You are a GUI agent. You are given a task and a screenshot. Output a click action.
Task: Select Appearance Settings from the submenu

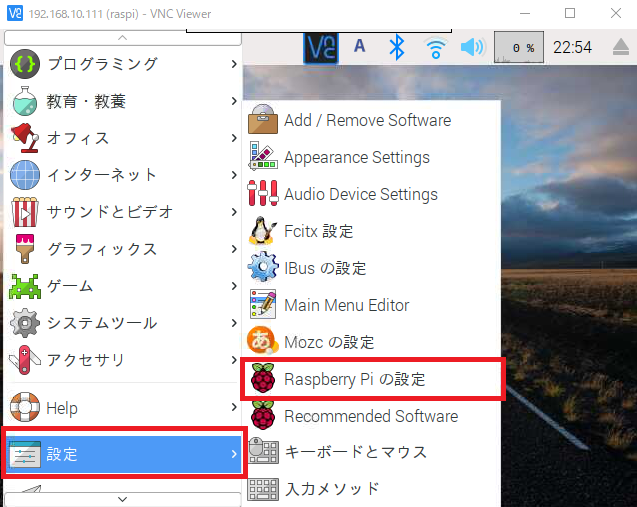pyautogui.click(x=372, y=157)
